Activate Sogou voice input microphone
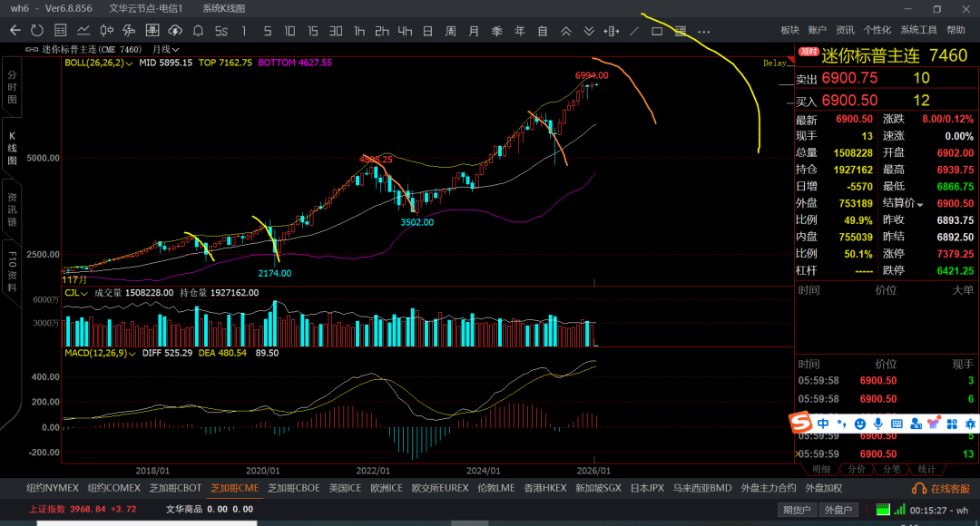Image resolution: width=980 pixels, height=526 pixels. coord(878,424)
